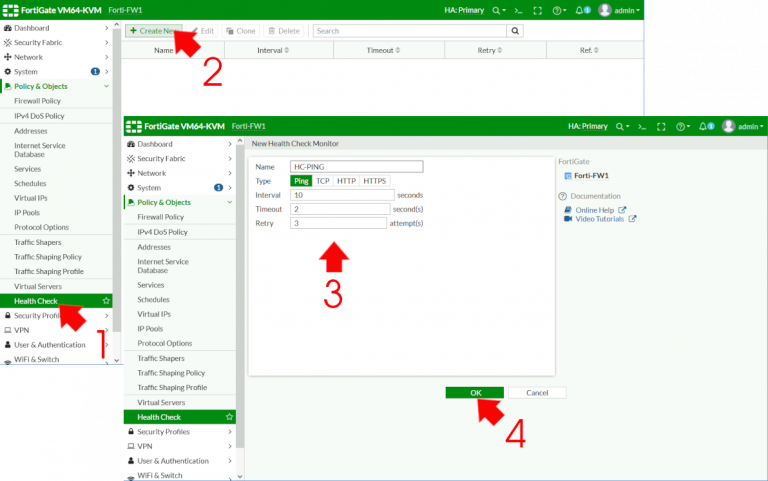The width and height of the screenshot is (768, 481).
Task: Select HTTP health check type
Action: tap(346, 181)
